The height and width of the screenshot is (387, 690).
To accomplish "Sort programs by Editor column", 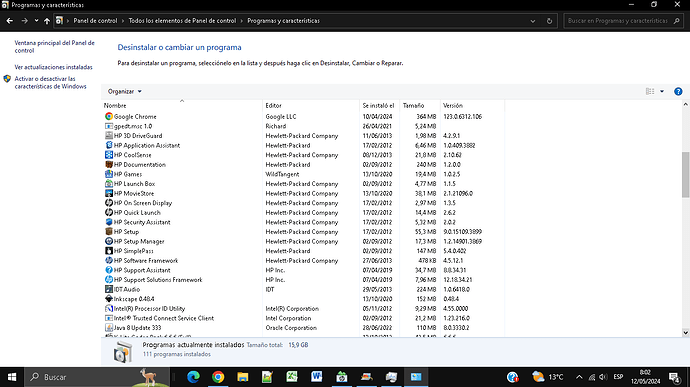I will tap(311, 105).
